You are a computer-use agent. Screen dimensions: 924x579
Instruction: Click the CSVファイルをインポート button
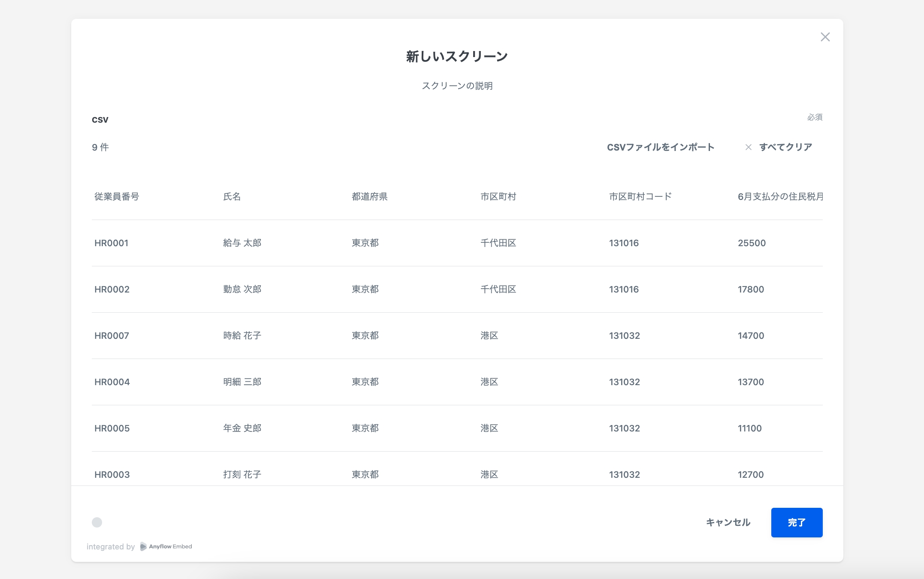coord(660,147)
